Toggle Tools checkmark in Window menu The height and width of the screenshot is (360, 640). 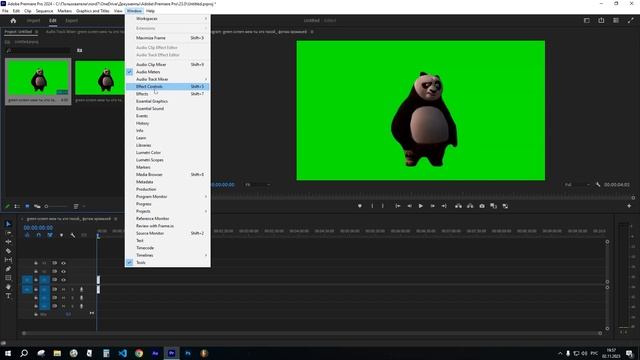point(130,262)
